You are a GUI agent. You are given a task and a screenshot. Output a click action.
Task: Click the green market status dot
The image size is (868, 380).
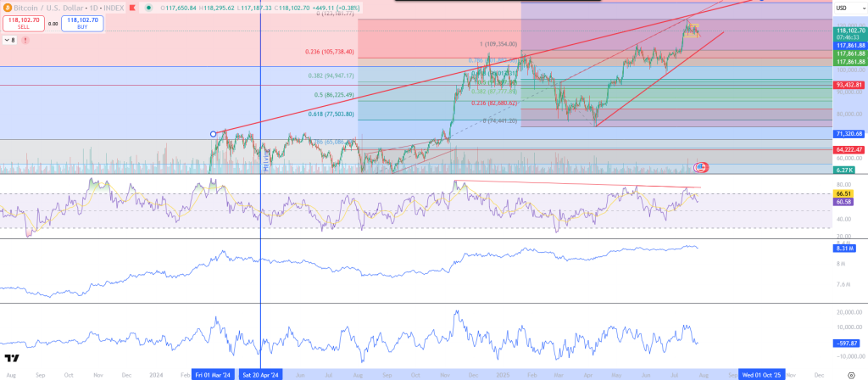point(148,8)
